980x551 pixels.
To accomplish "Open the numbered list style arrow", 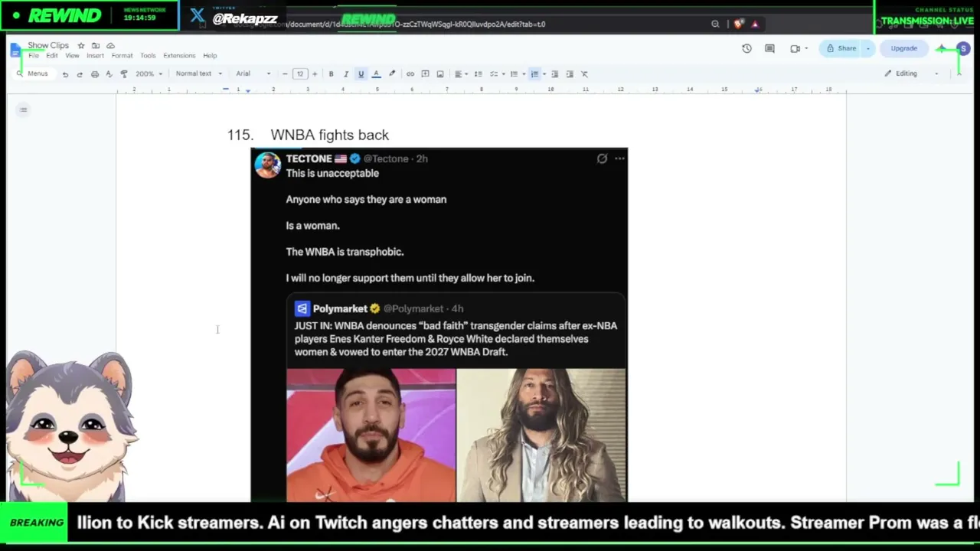I will [544, 74].
